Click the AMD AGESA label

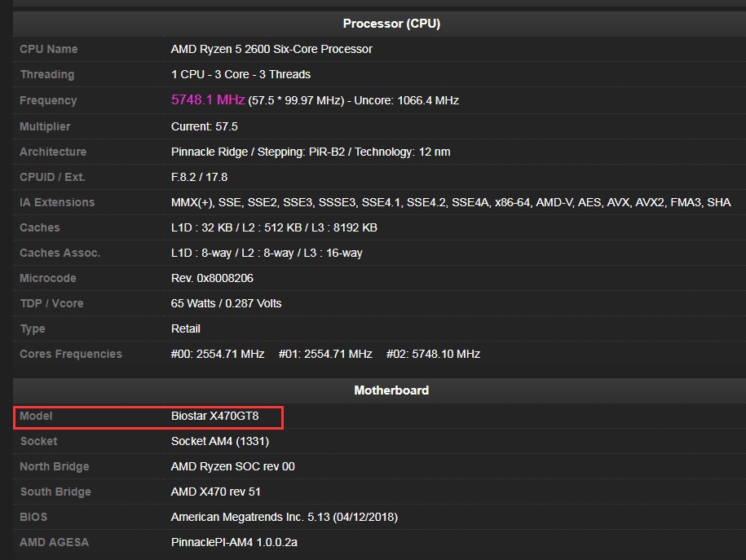pyautogui.click(x=54, y=542)
